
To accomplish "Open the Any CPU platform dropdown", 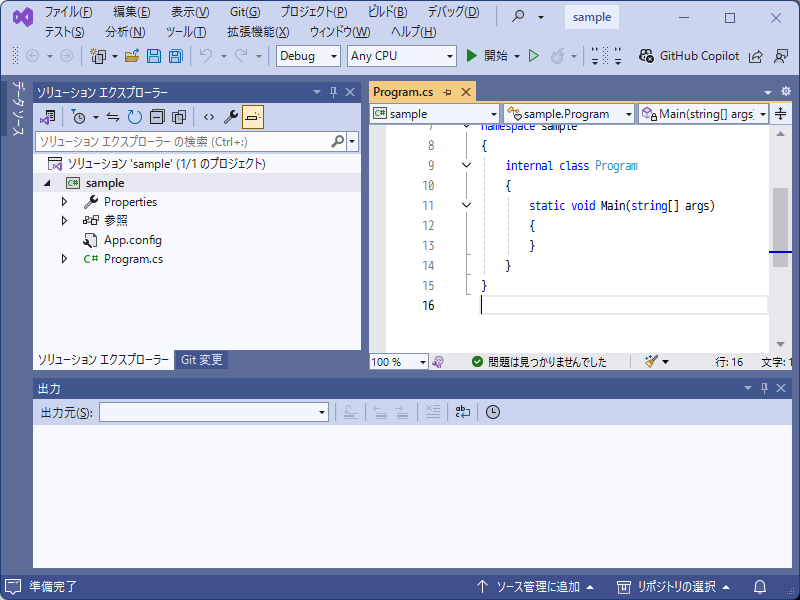I will click(x=401, y=56).
